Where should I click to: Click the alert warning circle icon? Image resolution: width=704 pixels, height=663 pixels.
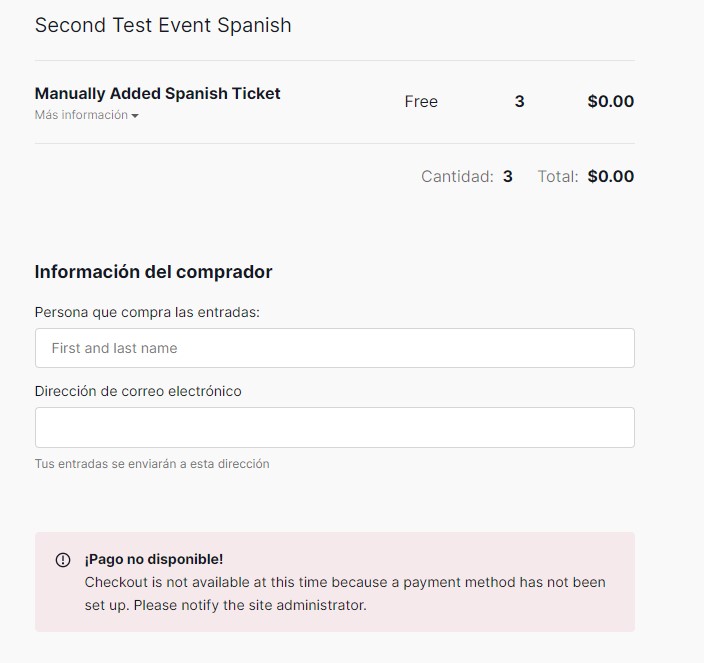pos(63,560)
